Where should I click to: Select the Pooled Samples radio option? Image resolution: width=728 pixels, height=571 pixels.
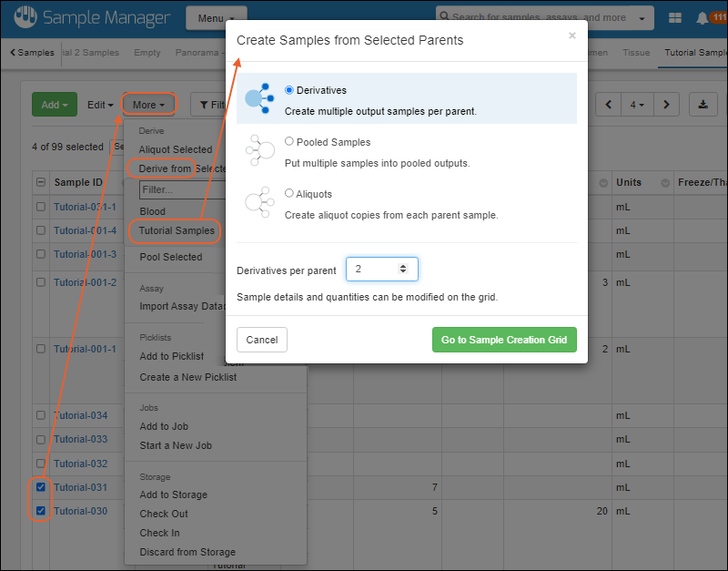[289, 142]
